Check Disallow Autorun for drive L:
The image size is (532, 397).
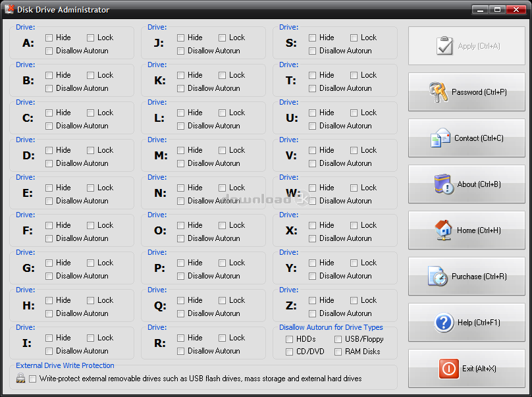click(x=181, y=126)
